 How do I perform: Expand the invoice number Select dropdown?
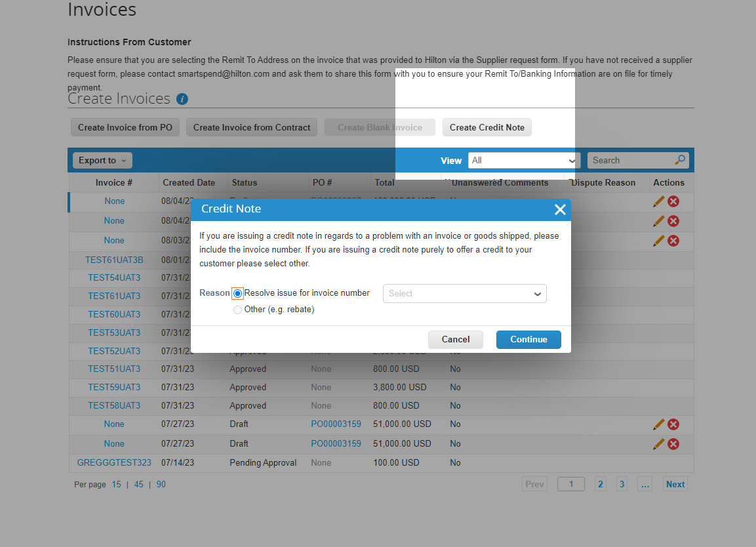tap(464, 293)
